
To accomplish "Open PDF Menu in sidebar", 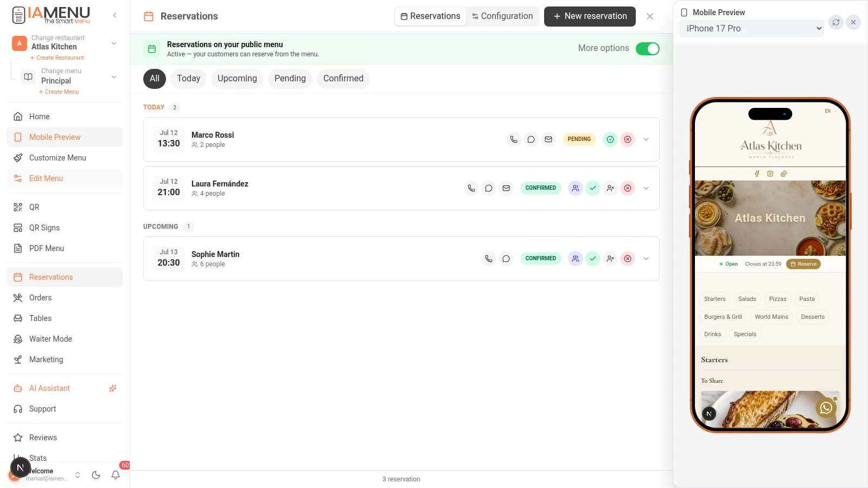I will (x=65, y=248).
